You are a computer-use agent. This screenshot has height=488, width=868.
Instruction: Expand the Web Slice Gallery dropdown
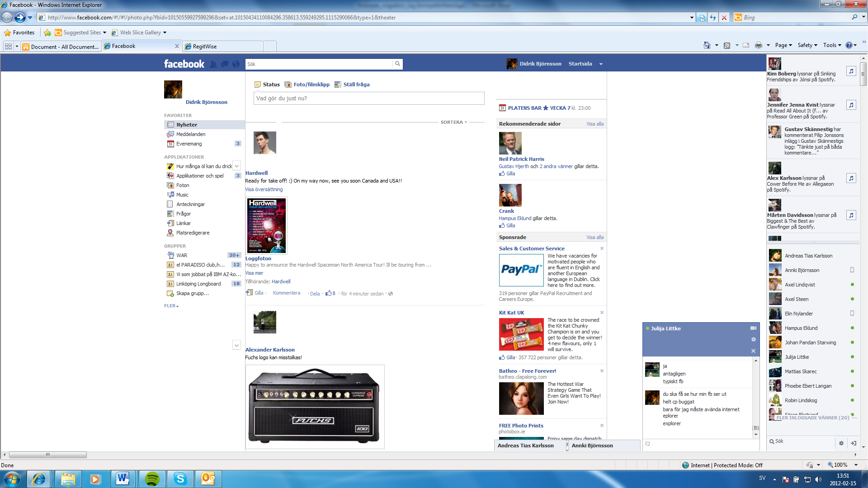tap(165, 33)
